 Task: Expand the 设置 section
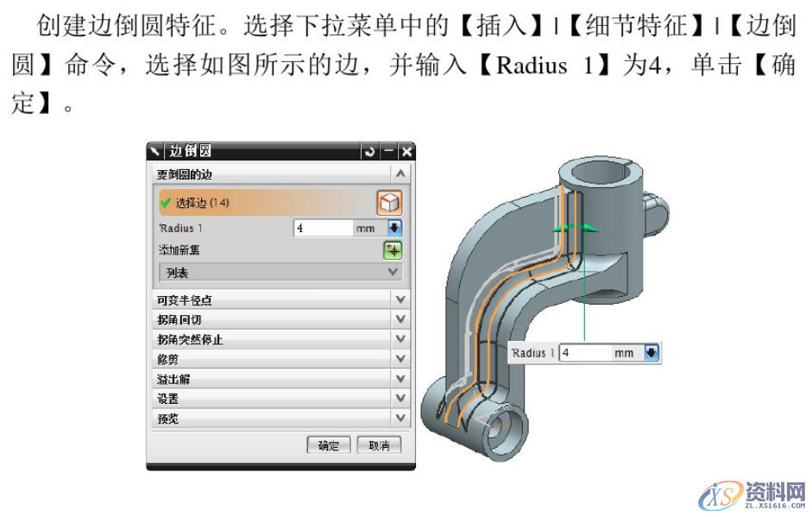click(x=400, y=399)
